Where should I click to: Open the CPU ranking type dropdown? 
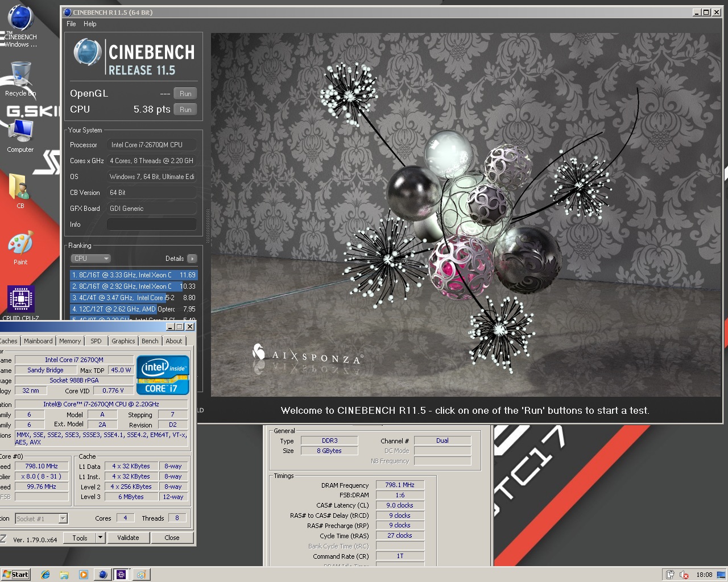coord(91,259)
